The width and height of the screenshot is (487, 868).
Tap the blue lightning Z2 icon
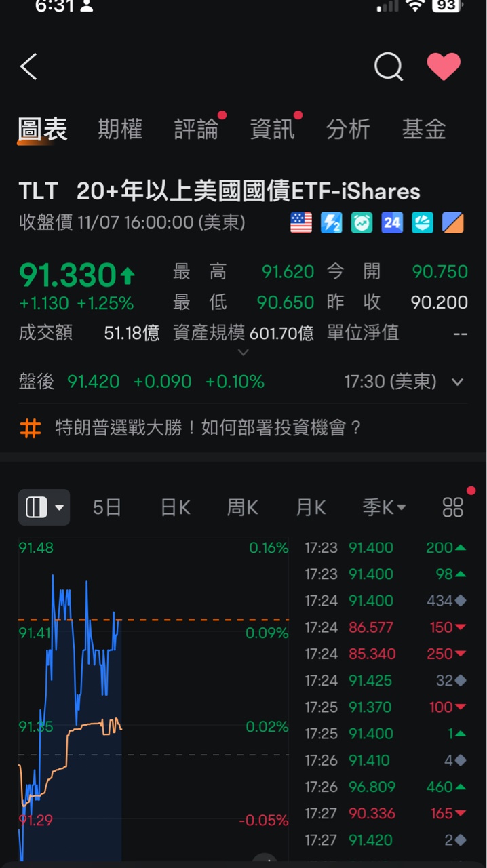pos(331,222)
